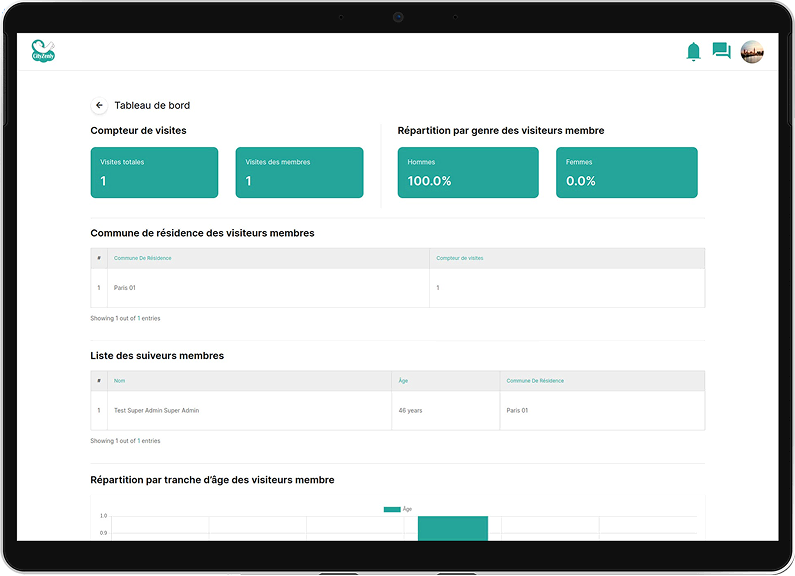Click the Liste des suiveurs membres heading
Screen dimensions: 795x576
pyautogui.click(x=157, y=355)
